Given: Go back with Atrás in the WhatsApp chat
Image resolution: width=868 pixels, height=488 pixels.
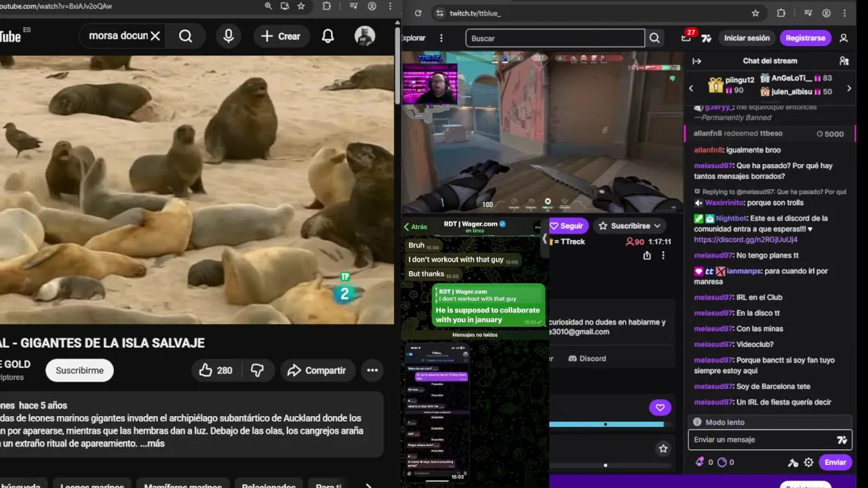Looking at the screenshot, I should [416, 227].
